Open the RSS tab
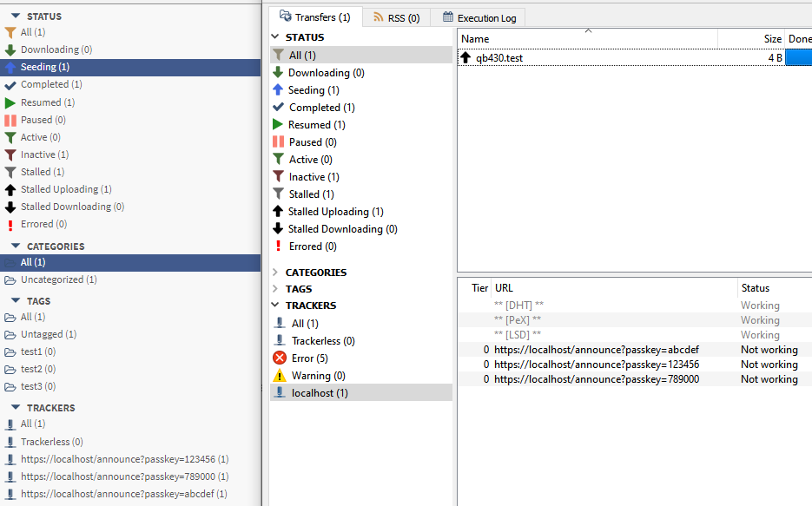812x506 pixels. [x=396, y=16]
